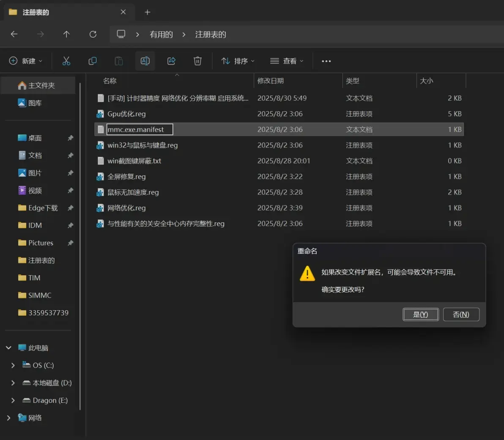Image resolution: width=504 pixels, height=440 pixels.
Task: Select 主文件夹 in the sidebar
Action: pyautogui.click(x=38, y=85)
